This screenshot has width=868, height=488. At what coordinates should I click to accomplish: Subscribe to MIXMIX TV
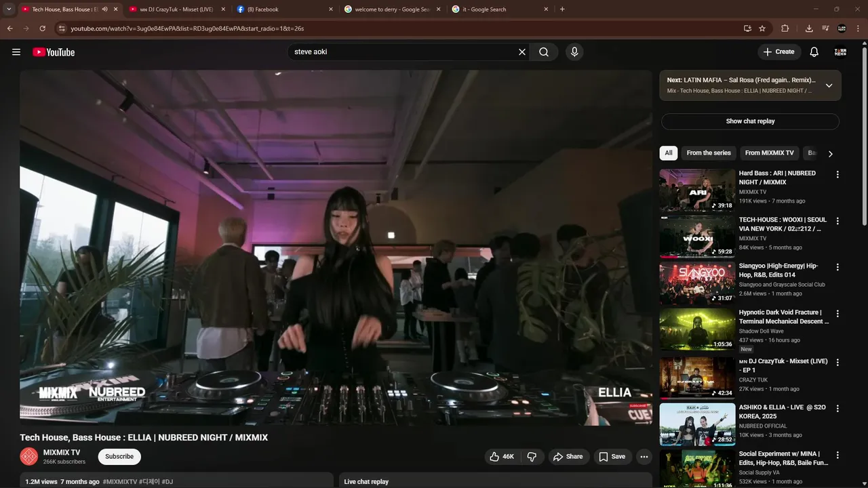[119, 457]
